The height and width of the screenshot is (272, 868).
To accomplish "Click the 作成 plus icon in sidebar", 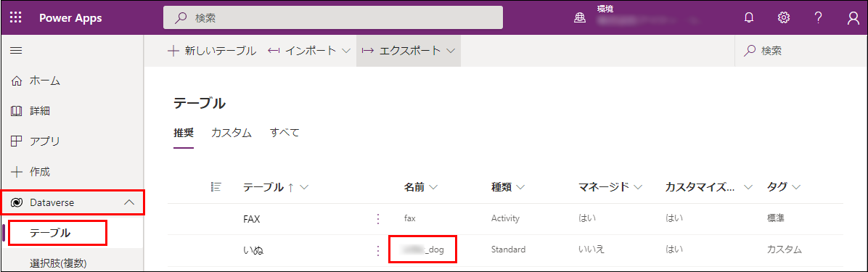I will (17, 172).
